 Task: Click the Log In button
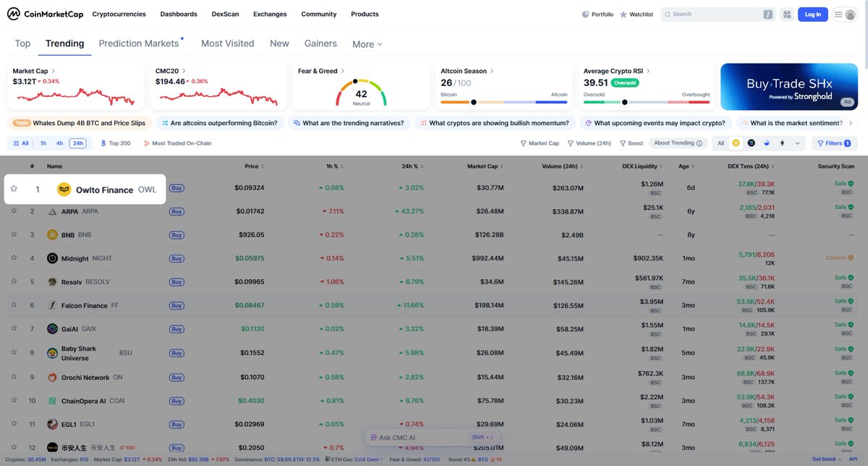[x=813, y=14]
